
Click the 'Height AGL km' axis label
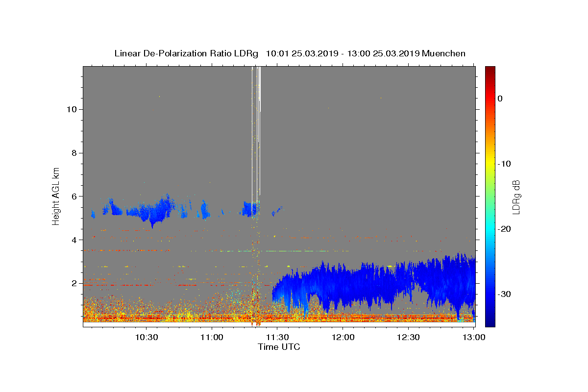[56, 196]
